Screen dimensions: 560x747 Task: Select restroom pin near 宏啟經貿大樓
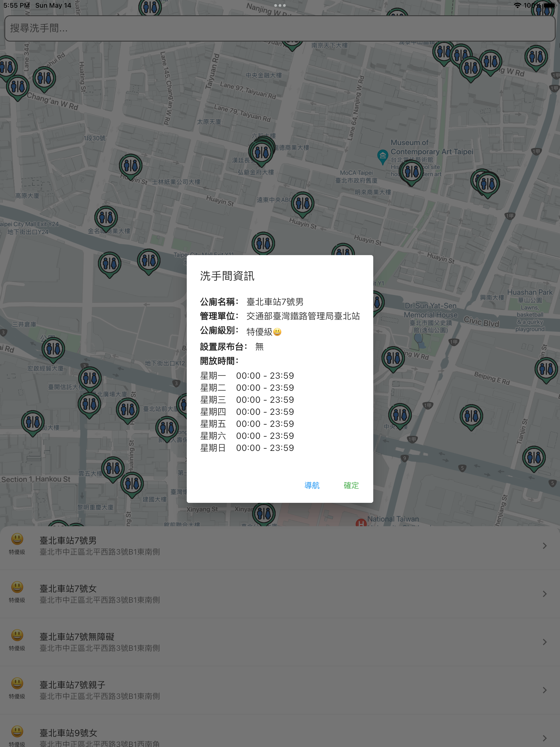click(x=53, y=349)
